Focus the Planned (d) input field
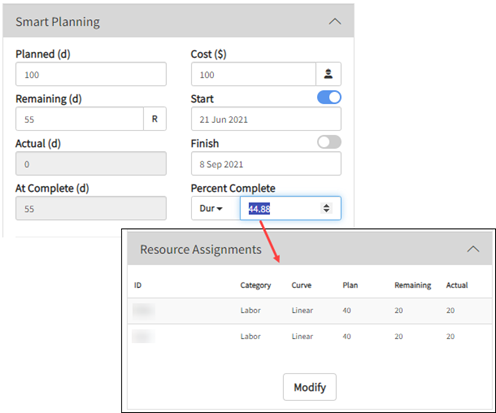496x413 pixels. (x=91, y=74)
